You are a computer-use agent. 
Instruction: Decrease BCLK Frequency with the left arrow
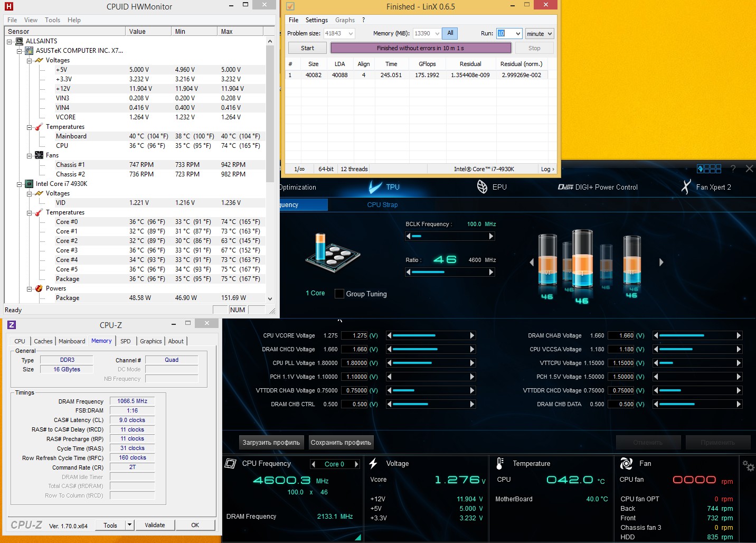pos(408,236)
